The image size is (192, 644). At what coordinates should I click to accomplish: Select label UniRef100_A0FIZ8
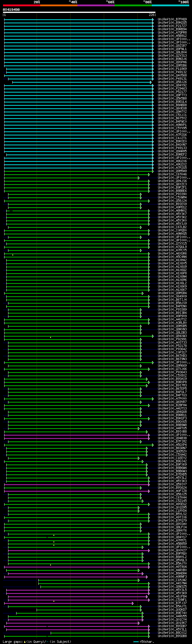pos(172,491)
